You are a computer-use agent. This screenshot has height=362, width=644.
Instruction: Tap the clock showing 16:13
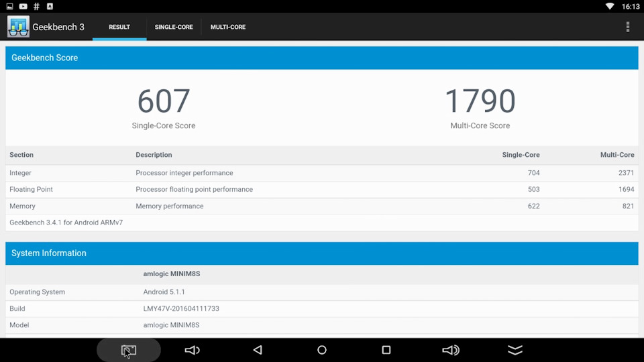pyautogui.click(x=631, y=7)
